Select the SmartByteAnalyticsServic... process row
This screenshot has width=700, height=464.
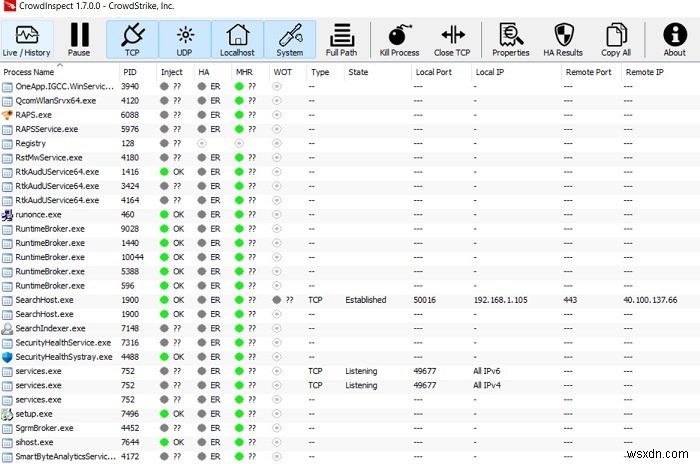[x=350, y=457]
